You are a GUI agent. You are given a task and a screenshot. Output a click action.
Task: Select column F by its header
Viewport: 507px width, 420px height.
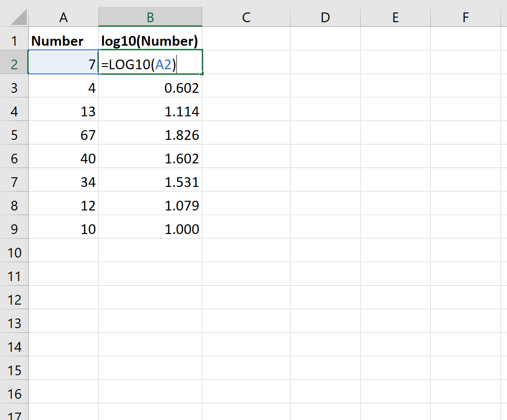[x=465, y=17]
